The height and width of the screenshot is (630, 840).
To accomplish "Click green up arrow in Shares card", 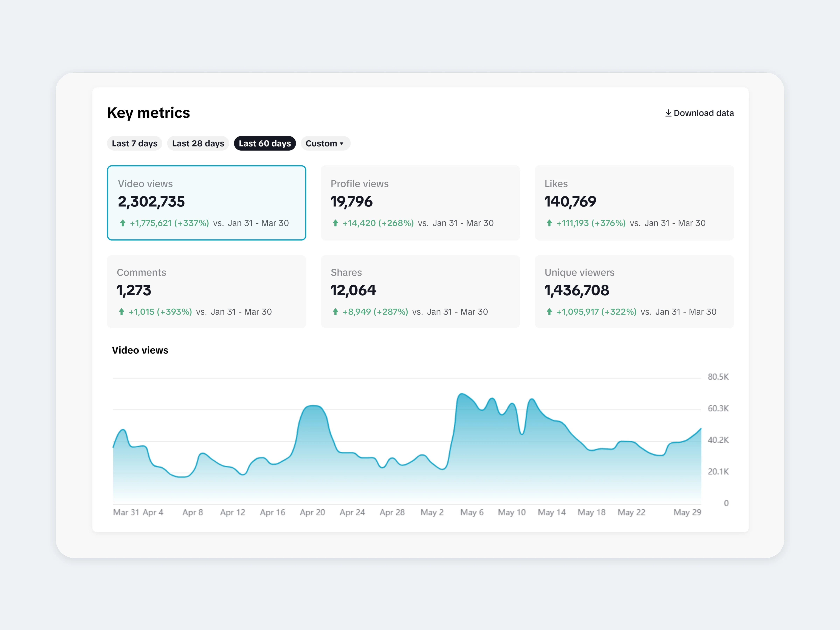I will (335, 312).
